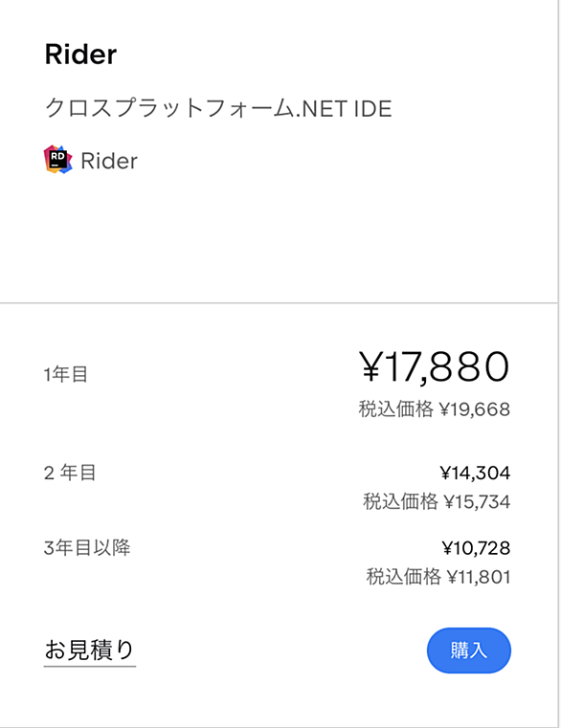Image resolution: width=561 pixels, height=728 pixels.
Task: Click the tax-included price ¥19,668
Action: click(x=475, y=409)
